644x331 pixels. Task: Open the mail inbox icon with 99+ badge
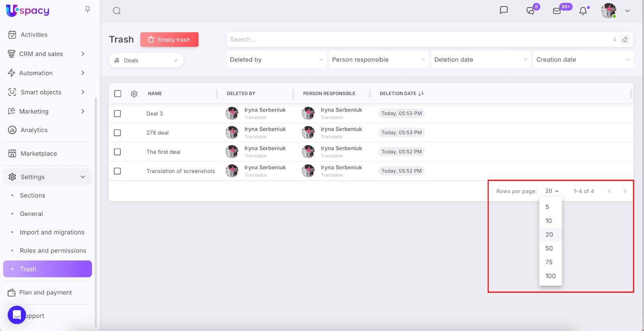click(557, 11)
